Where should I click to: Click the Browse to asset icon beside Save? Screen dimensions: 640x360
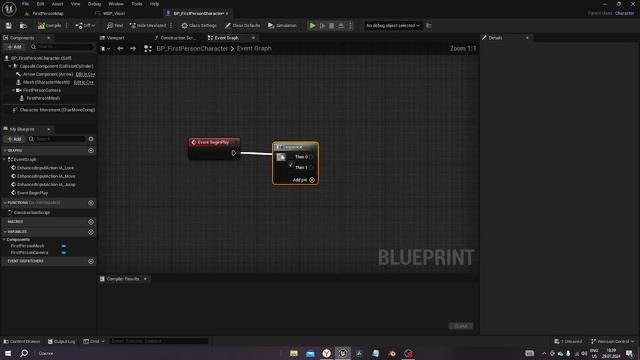pos(23,25)
